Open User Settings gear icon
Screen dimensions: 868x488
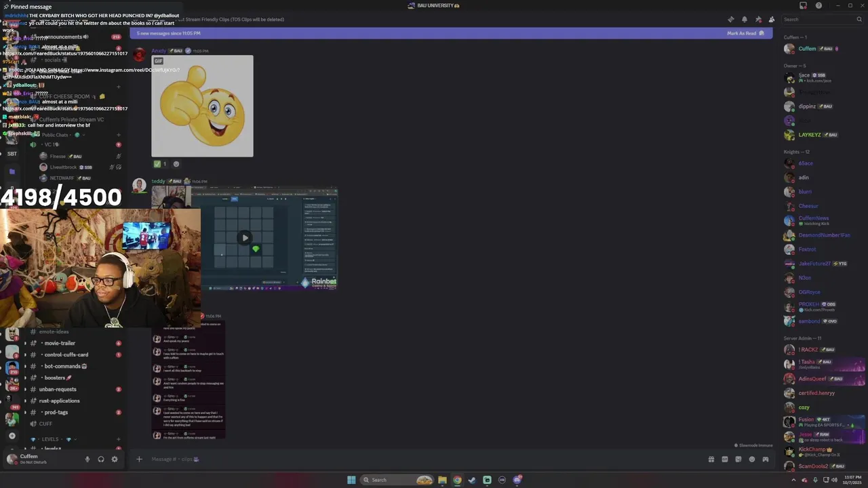point(115,459)
